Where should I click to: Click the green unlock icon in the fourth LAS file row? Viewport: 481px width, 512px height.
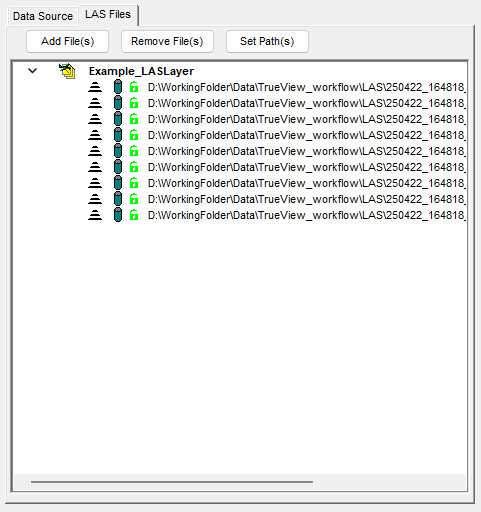[x=134, y=135]
